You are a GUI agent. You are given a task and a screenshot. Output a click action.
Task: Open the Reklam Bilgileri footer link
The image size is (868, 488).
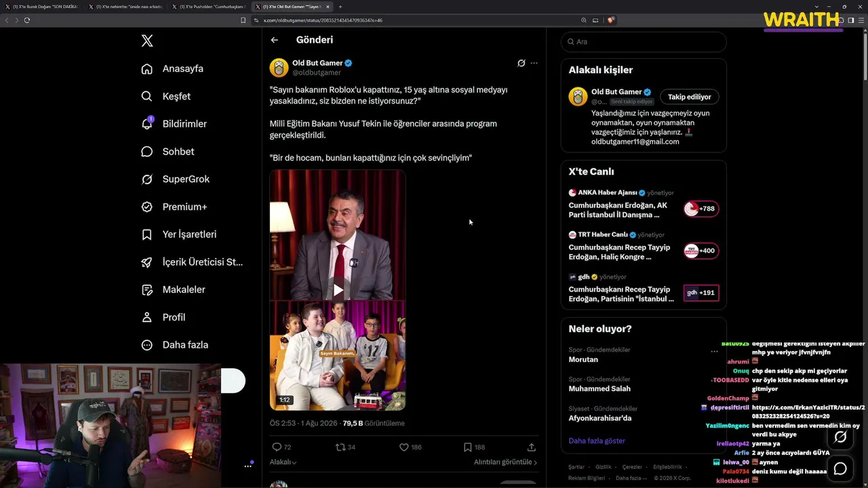tap(587, 479)
